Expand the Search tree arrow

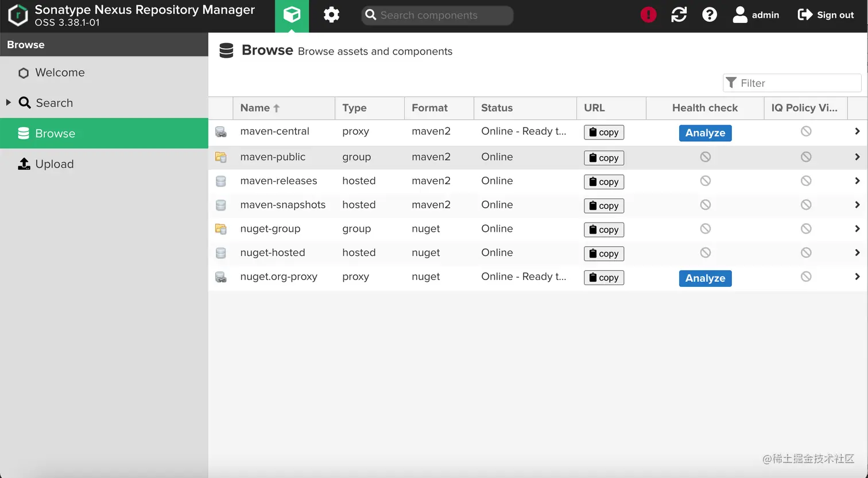point(9,103)
